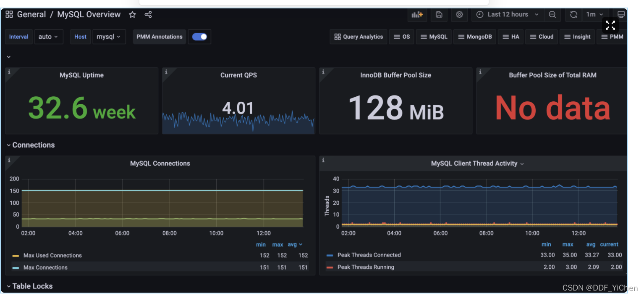Click the Host variable label

click(80, 37)
